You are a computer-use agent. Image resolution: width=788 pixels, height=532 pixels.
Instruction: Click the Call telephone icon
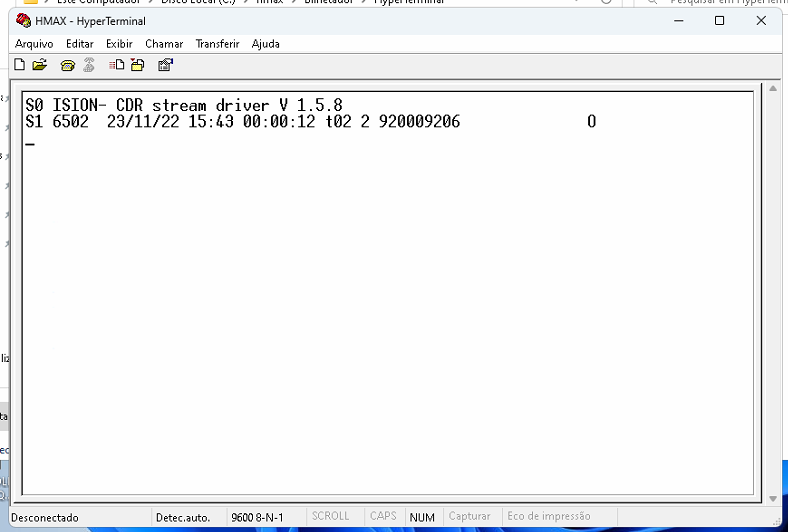pos(68,65)
